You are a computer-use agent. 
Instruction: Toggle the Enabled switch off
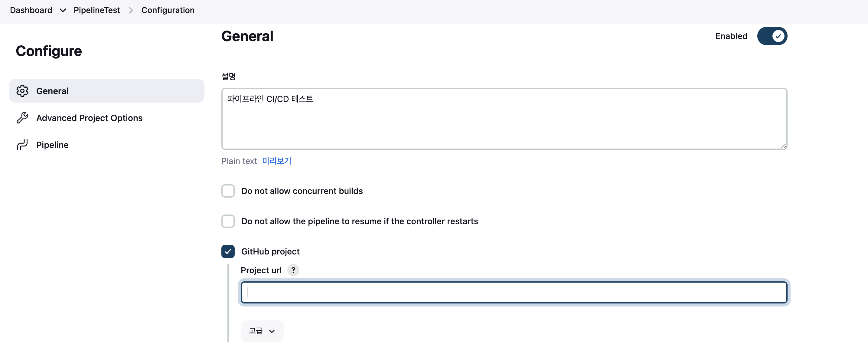(772, 36)
